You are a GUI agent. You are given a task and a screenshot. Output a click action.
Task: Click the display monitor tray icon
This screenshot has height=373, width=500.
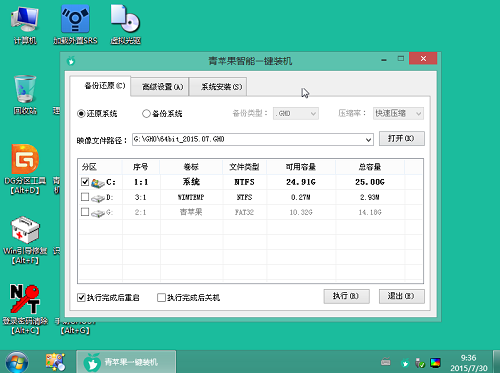tap(435, 362)
